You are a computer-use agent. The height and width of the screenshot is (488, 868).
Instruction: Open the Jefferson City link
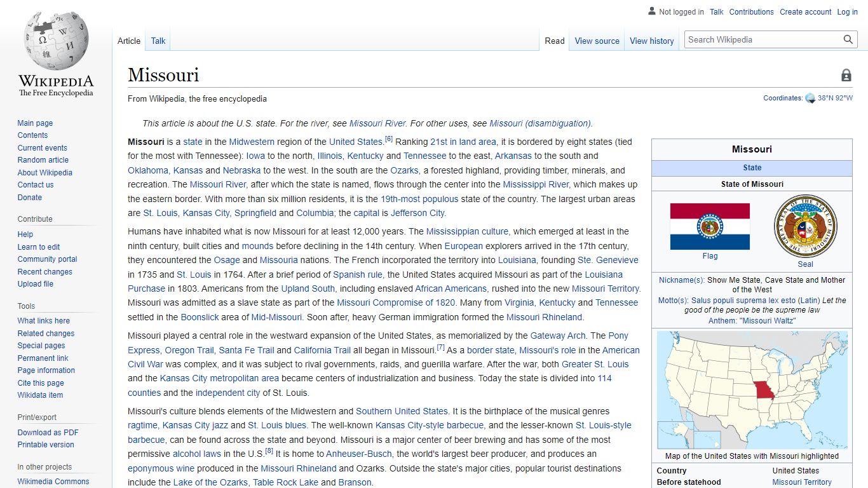[x=417, y=213]
